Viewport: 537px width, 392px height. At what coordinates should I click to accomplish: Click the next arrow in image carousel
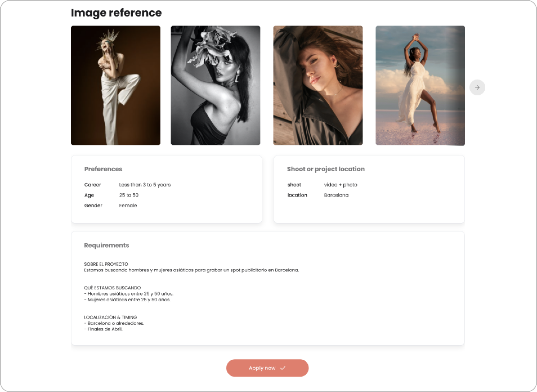pos(477,87)
